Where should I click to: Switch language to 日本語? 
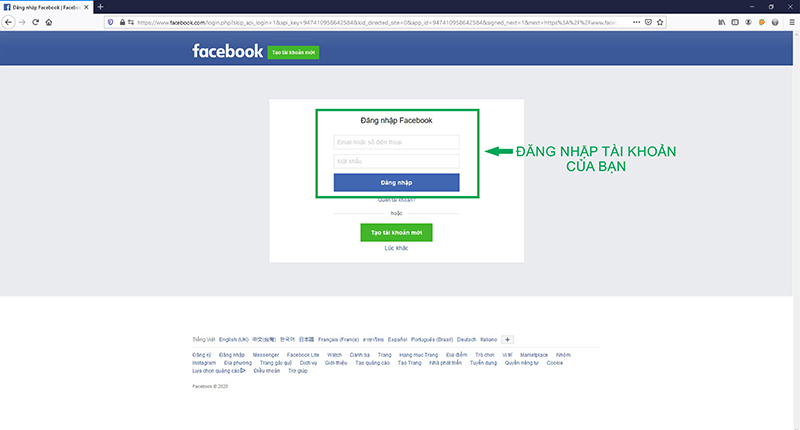click(306, 340)
